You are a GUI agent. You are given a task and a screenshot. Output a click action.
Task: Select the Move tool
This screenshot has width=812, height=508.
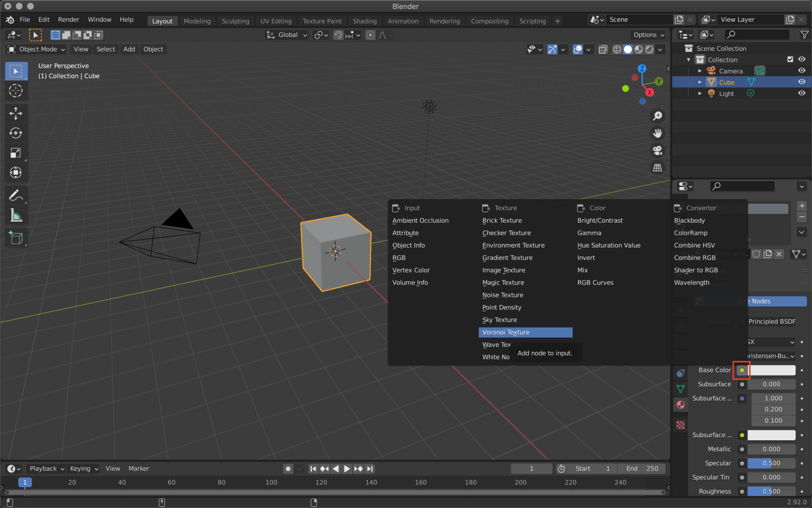tap(16, 113)
